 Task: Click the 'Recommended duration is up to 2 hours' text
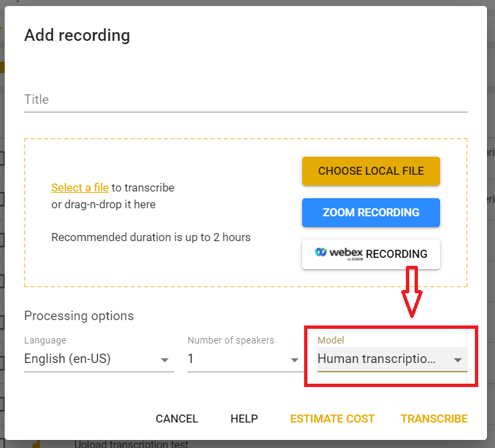[x=151, y=237]
